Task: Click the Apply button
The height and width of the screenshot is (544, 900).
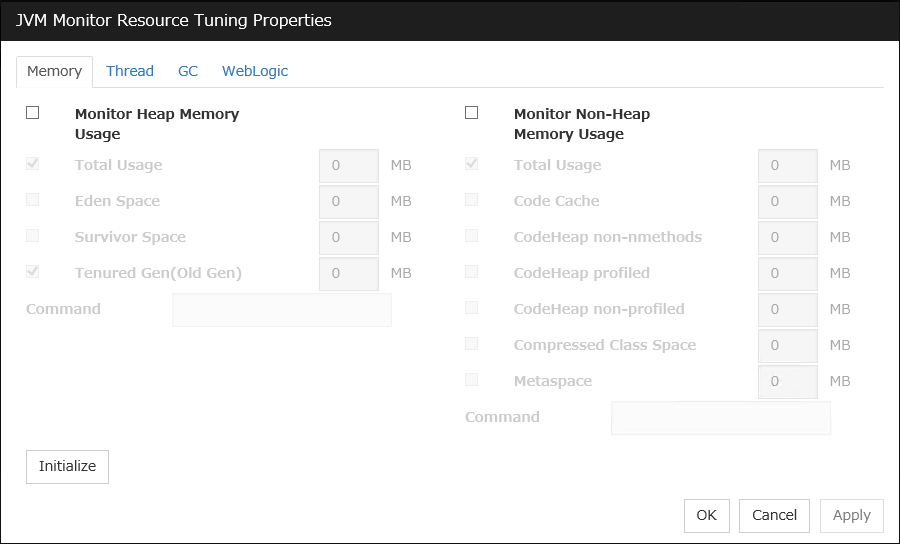Action: (851, 516)
